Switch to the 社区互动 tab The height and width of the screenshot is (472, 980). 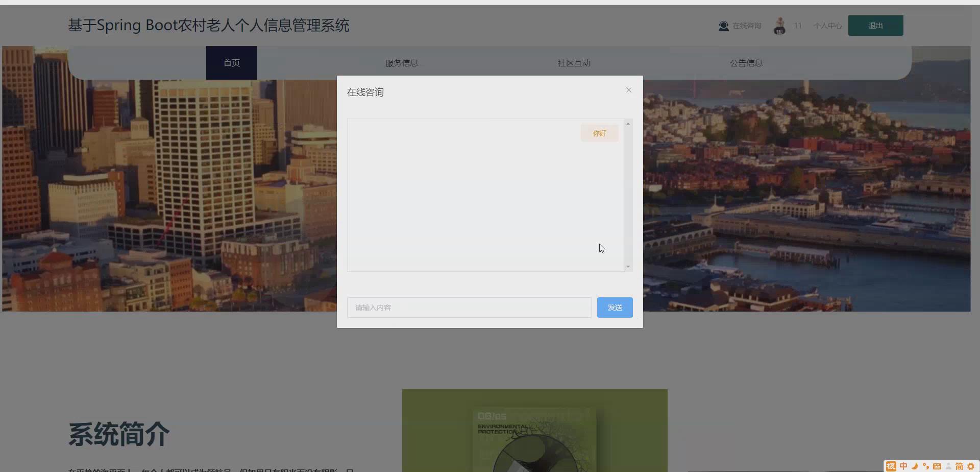(x=574, y=63)
